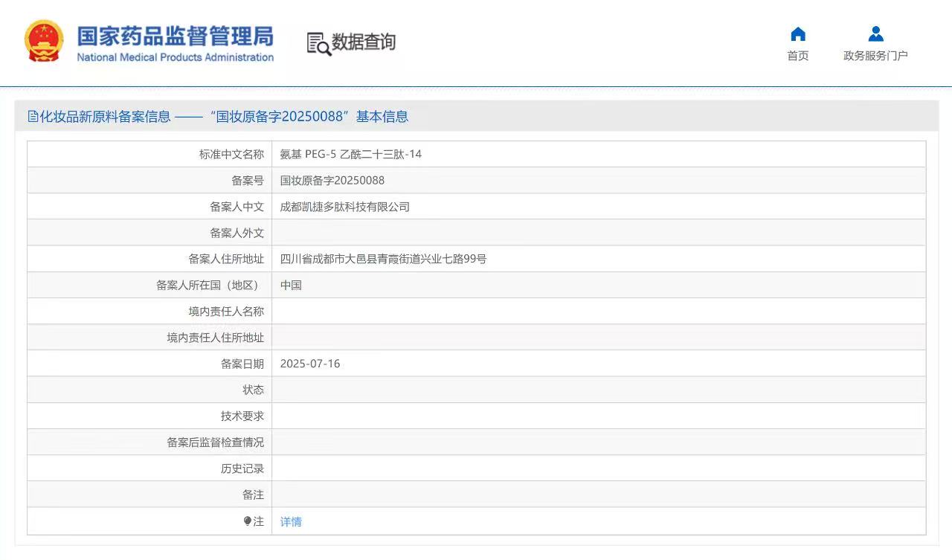Click the home house icon

pyautogui.click(x=797, y=34)
